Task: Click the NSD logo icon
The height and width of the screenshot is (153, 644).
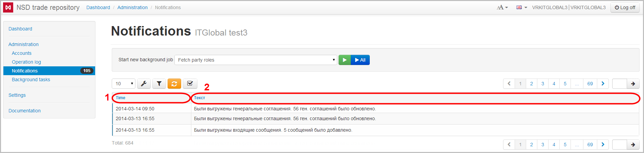Action: click(x=8, y=7)
